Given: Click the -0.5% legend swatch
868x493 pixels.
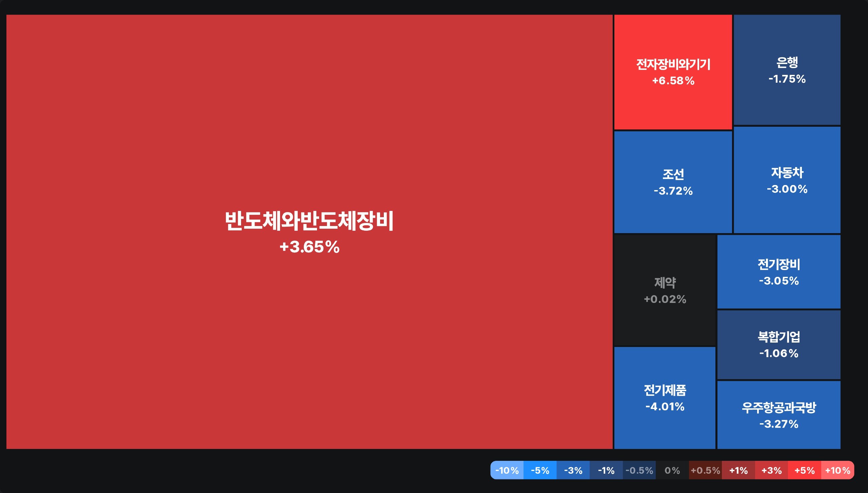Looking at the screenshot, I should (x=639, y=470).
